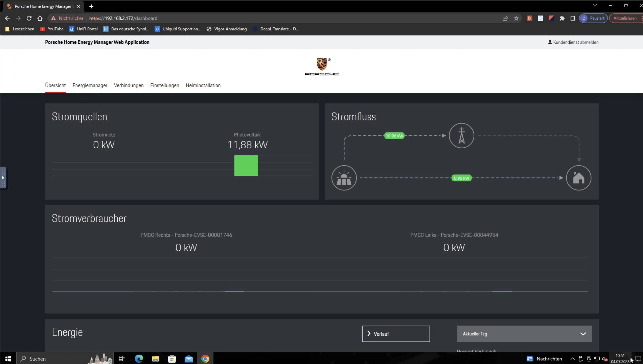Open the tab search chevron in the title bar
The image size is (643, 364).
click(595, 6)
